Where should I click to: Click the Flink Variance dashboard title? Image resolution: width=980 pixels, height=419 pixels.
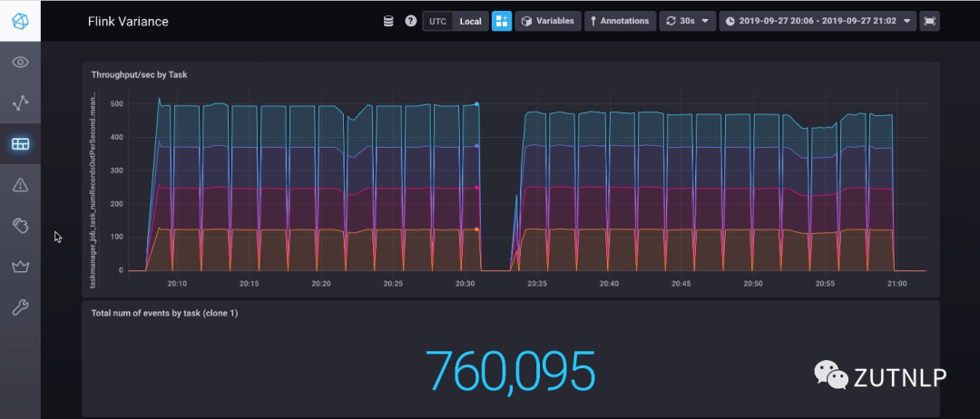128,21
